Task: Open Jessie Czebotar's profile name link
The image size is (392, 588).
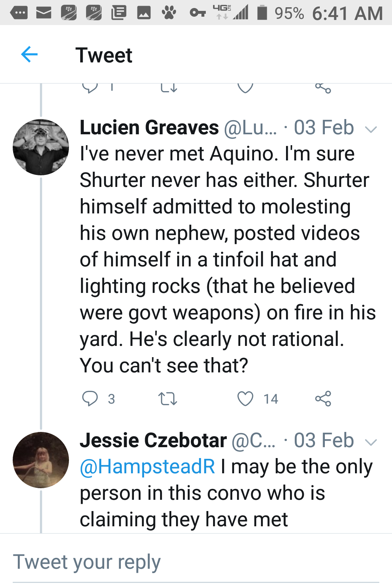Action: click(153, 441)
